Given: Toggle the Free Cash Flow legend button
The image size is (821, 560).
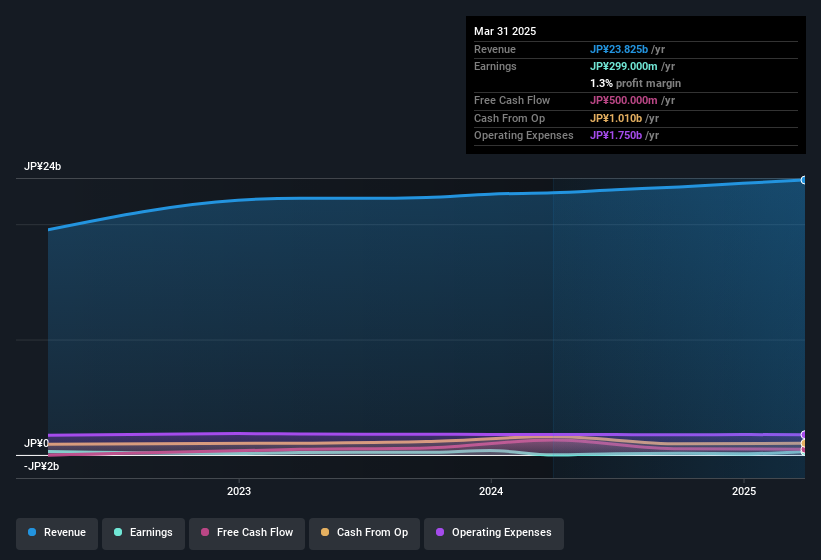Looking at the screenshot, I should coord(247,533).
